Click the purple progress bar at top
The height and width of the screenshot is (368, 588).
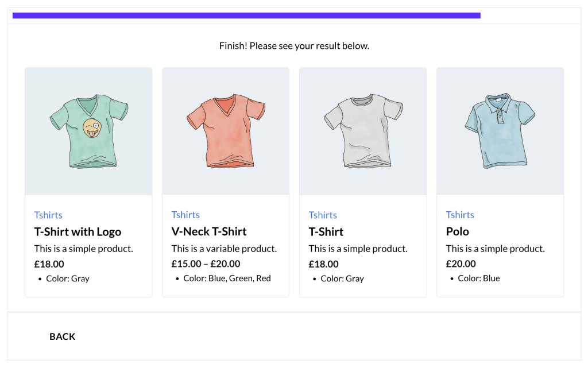pyautogui.click(x=246, y=16)
